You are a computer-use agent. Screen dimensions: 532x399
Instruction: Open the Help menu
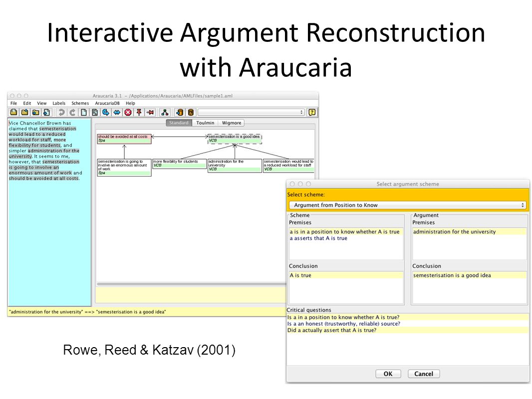point(130,103)
